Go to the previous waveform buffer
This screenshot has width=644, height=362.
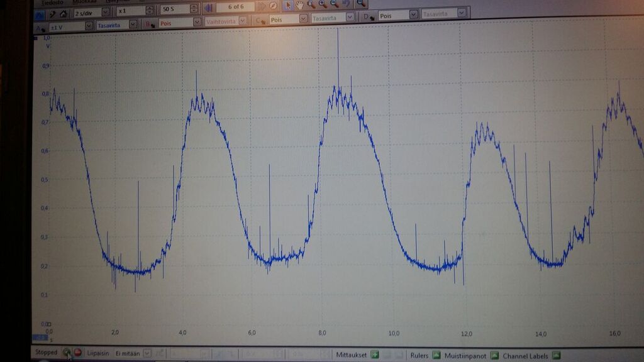209,8
